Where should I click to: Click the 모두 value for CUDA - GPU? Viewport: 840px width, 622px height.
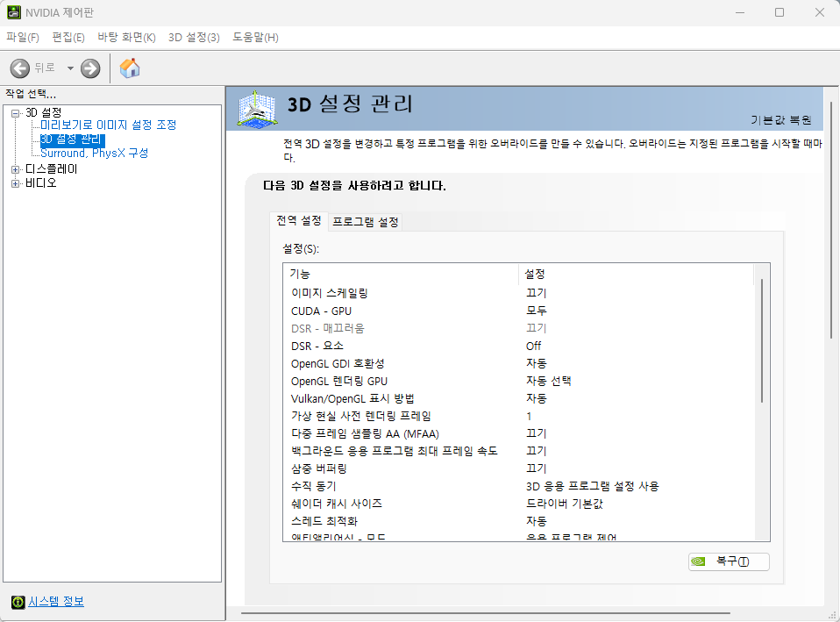coord(537,311)
